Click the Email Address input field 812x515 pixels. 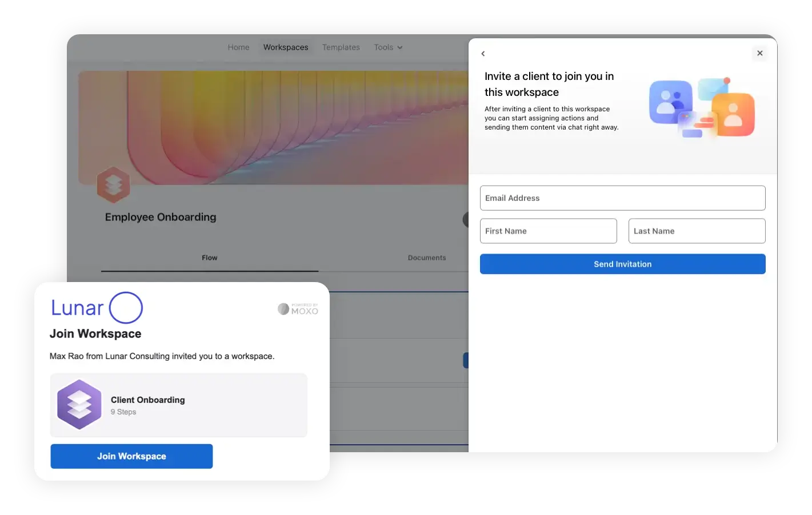[x=622, y=198]
